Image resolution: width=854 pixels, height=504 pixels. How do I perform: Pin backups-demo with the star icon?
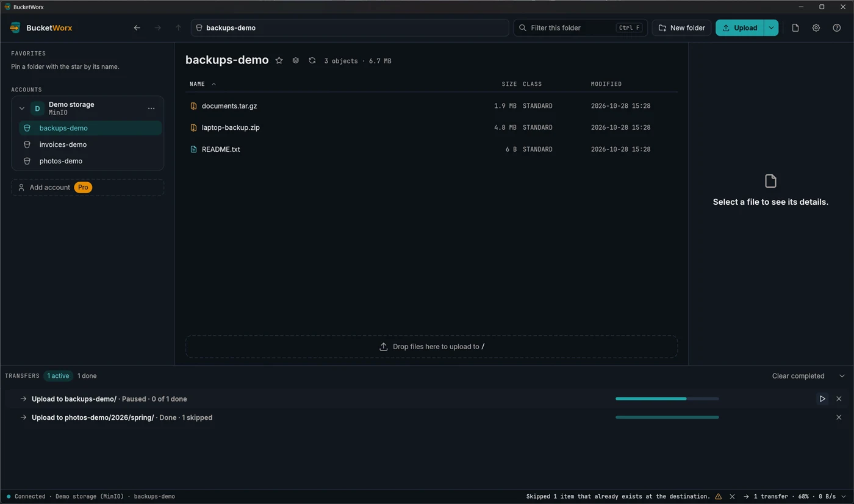pos(279,60)
